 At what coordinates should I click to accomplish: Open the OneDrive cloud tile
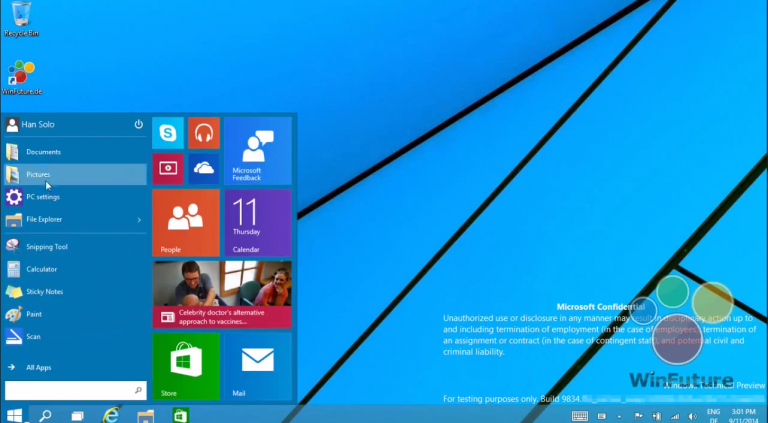pyautogui.click(x=204, y=168)
